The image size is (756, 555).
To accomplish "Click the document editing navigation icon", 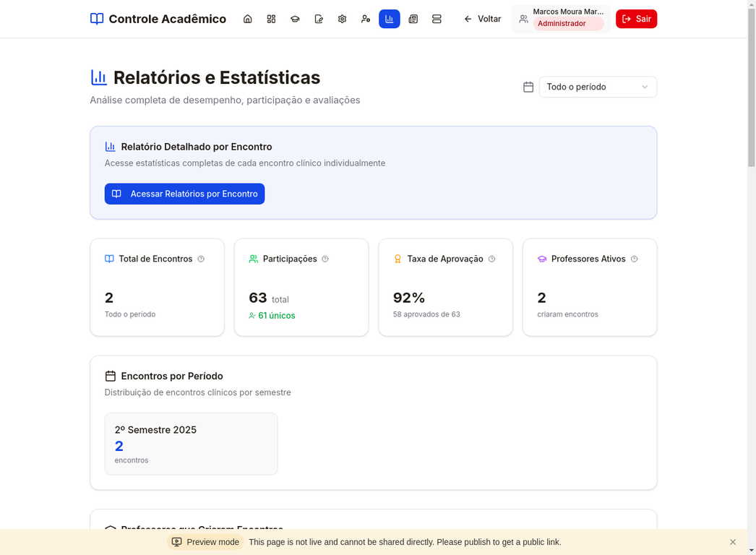I will 319,19.
